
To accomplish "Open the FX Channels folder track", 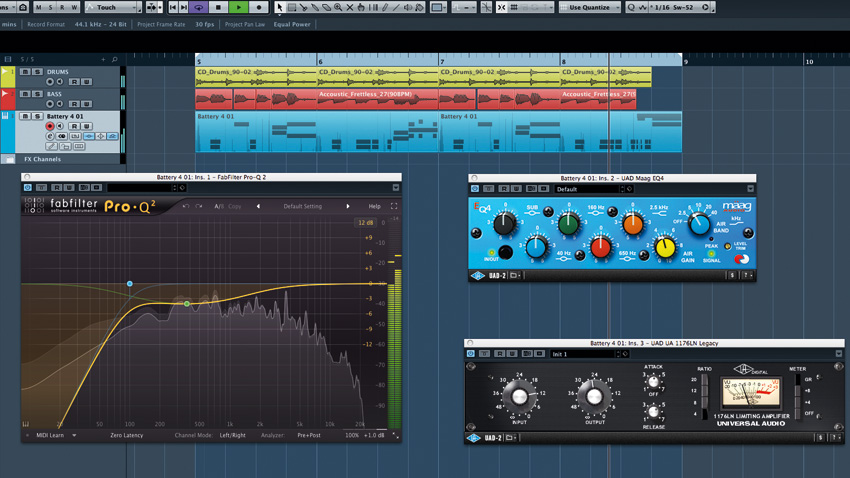I will (x=42, y=159).
